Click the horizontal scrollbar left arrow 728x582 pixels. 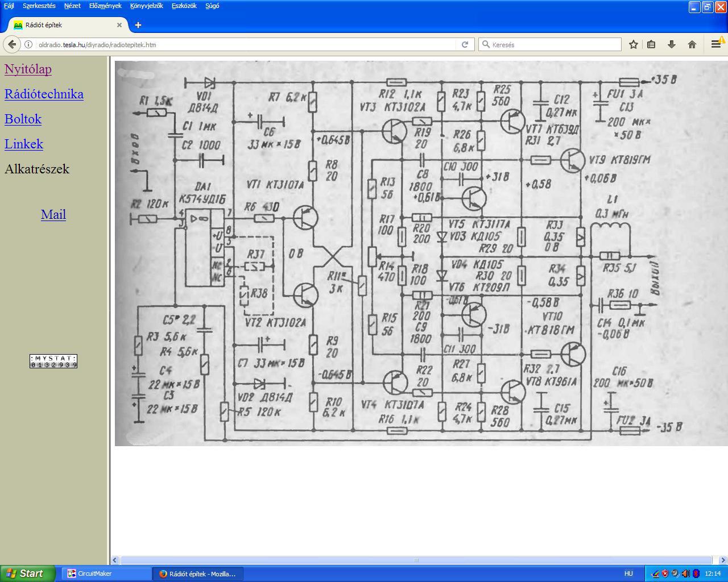[115, 560]
